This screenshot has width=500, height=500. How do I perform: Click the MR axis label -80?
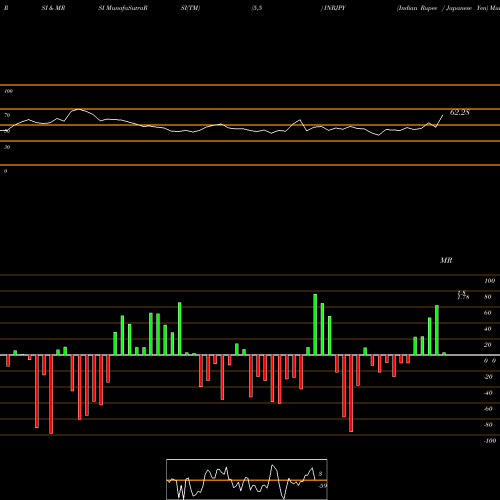coord(488,425)
